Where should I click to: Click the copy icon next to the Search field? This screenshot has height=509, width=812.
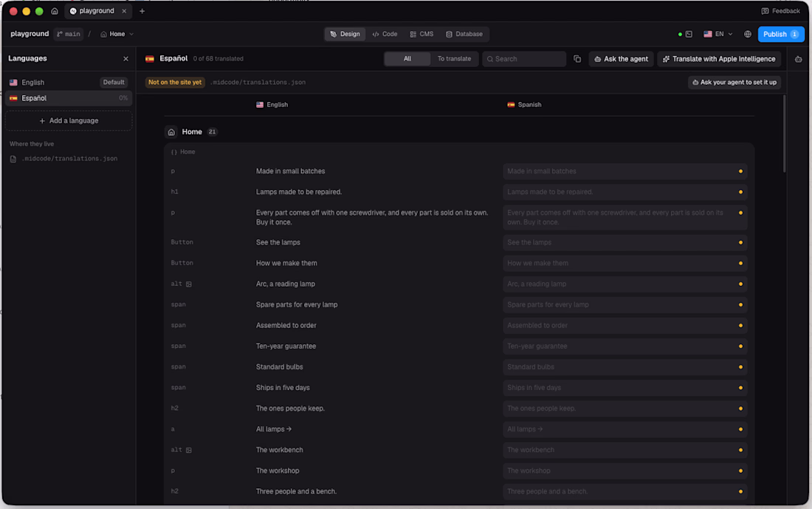click(577, 59)
